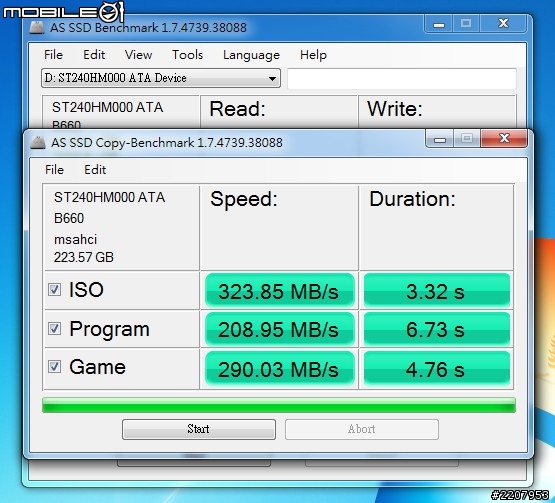The width and height of the screenshot is (555, 503).
Task: Click ST240HM000 ATA text in Copy-Benchmark window
Action: pos(109,197)
